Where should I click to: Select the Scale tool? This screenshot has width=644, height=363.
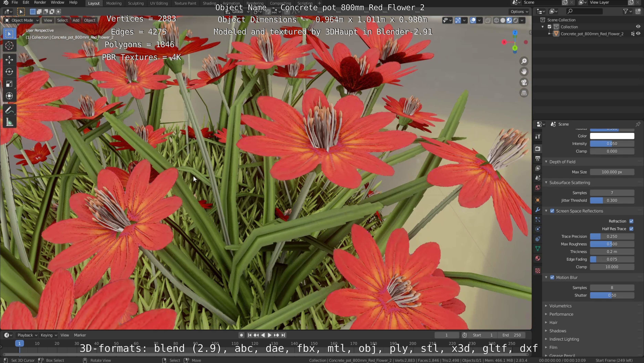point(9,84)
